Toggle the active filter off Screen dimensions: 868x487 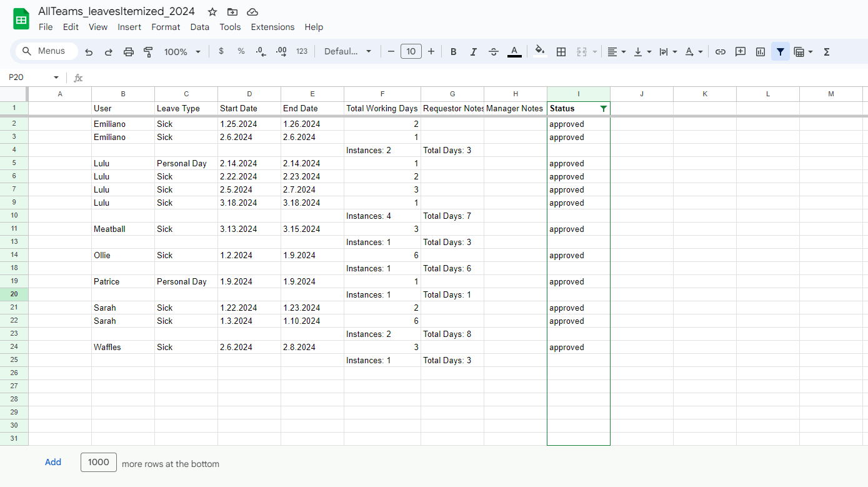click(781, 52)
